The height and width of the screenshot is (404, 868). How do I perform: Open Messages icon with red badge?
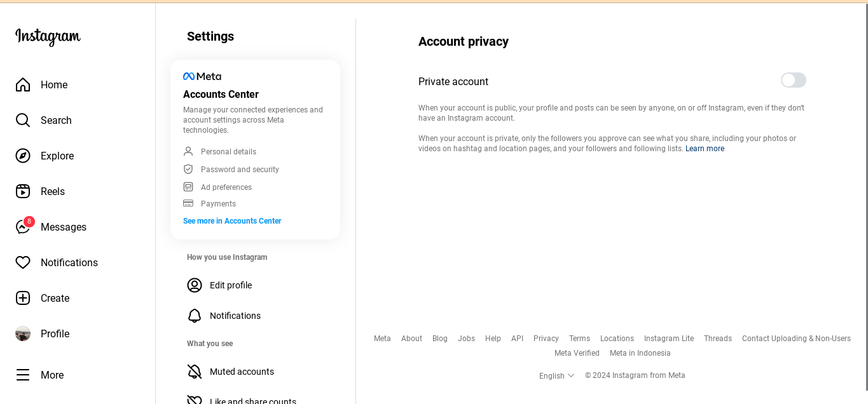(x=24, y=226)
